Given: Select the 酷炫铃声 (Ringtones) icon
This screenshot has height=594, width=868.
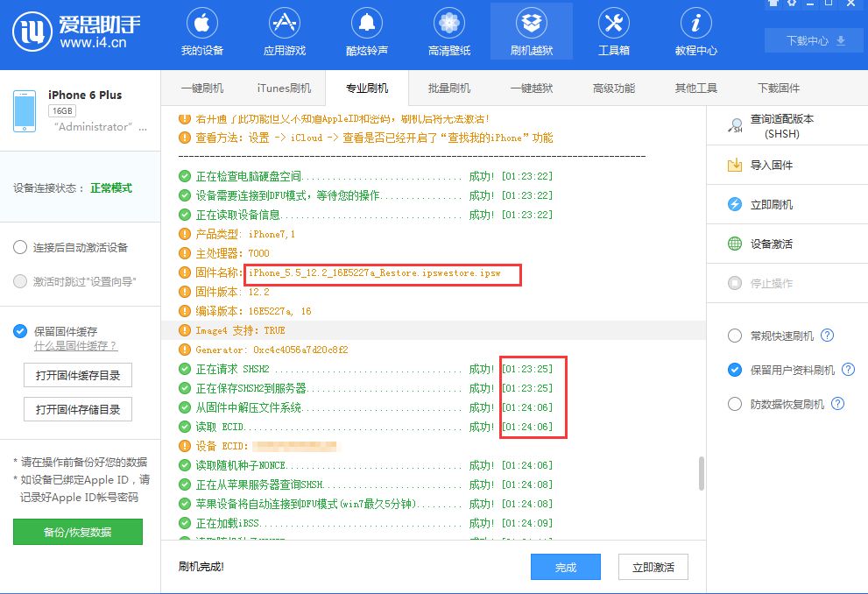Looking at the screenshot, I should (365, 31).
